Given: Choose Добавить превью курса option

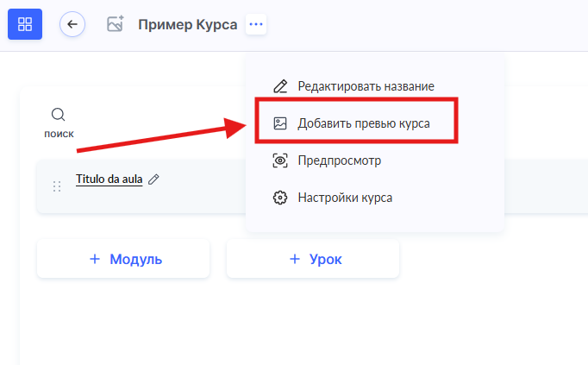Looking at the screenshot, I should [x=364, y=123].
